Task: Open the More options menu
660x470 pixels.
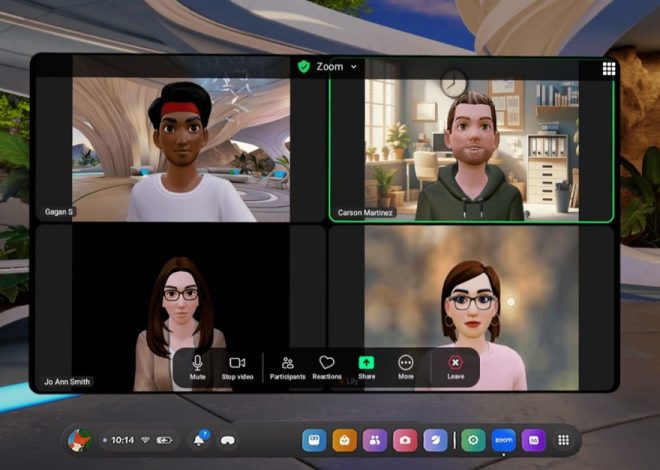Action: pos(406,367)
